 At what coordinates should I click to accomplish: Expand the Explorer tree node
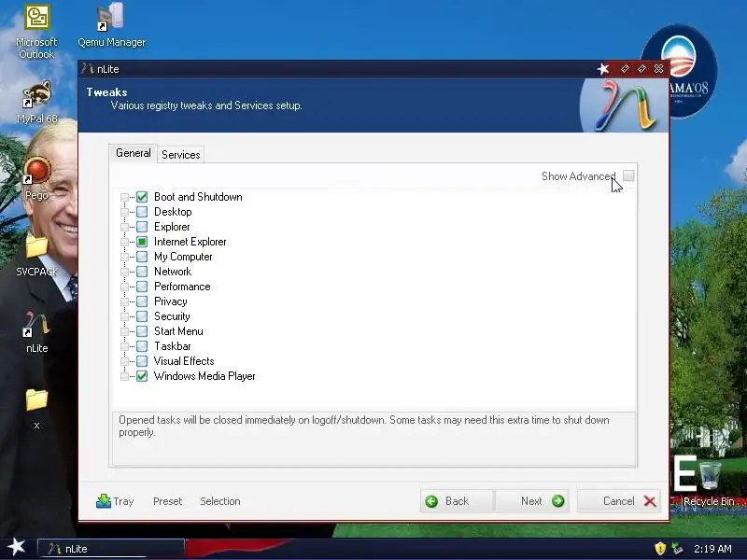click(124, 227)
